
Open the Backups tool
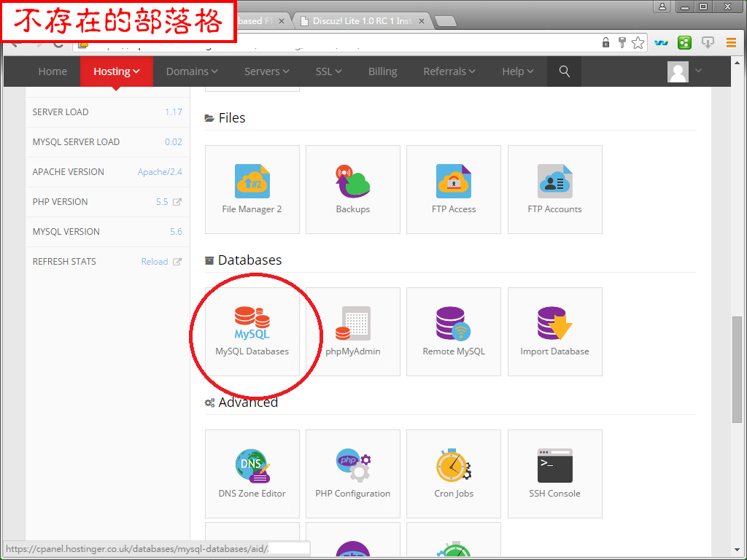tap(352, 190)
